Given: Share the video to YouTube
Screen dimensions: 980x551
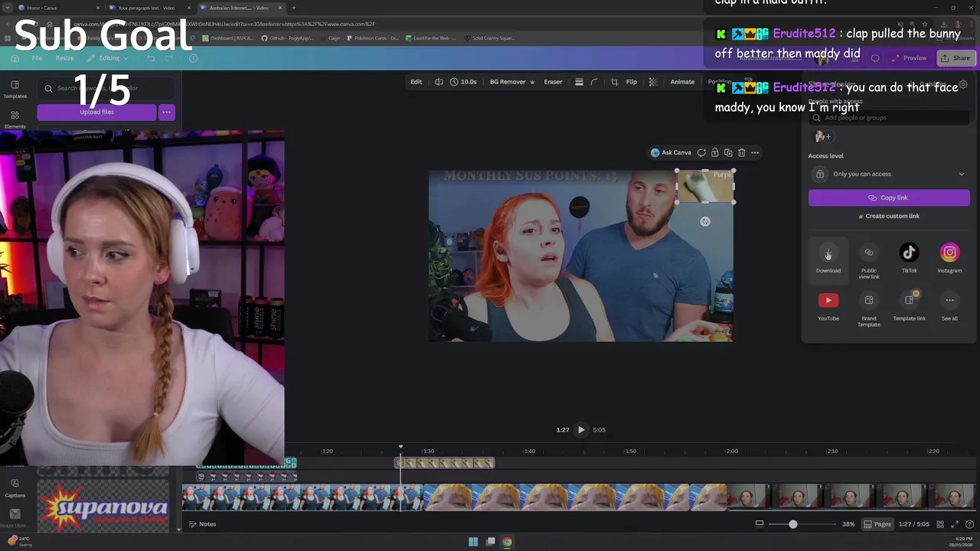Looking at the screenshot, I should pos(828,306).
